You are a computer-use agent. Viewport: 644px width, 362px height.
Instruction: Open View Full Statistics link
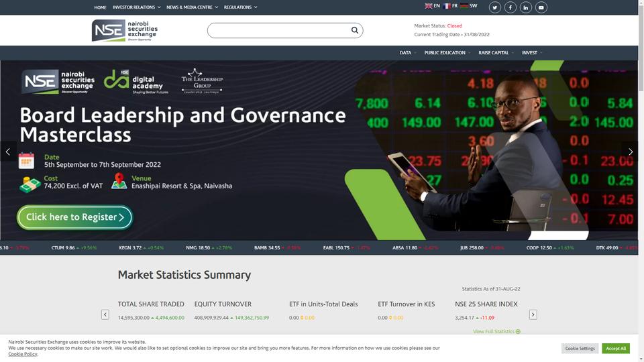point(496,331)
